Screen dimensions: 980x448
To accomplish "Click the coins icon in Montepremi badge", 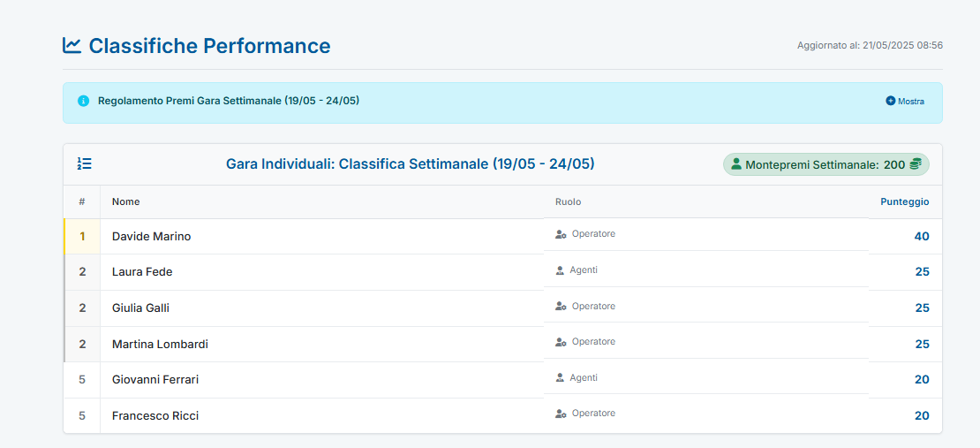I will point(916,164).
